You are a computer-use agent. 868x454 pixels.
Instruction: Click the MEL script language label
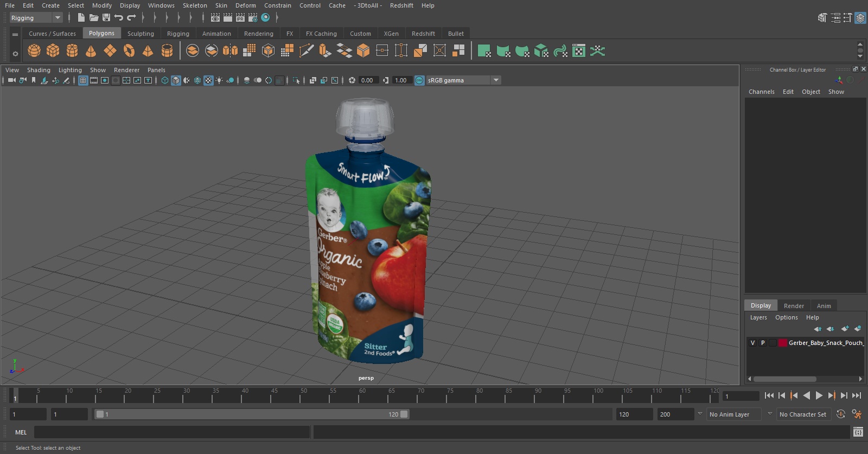[21, 432]
